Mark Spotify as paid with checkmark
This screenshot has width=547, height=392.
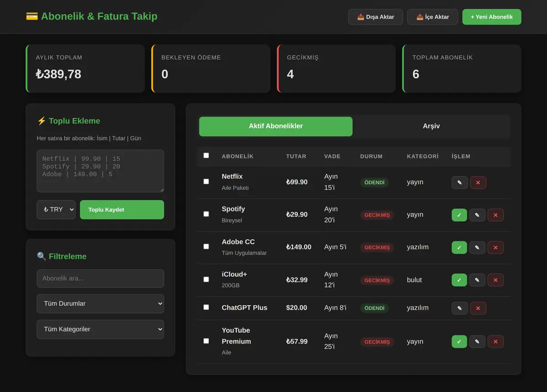[x=459, y=215]
